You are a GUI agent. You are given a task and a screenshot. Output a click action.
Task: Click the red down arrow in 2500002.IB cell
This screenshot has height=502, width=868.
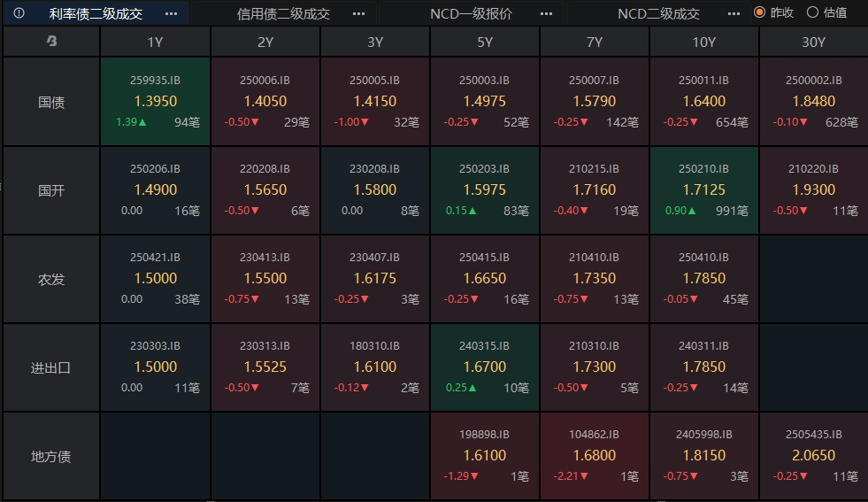pyautogui.click(x=803, y=122)
